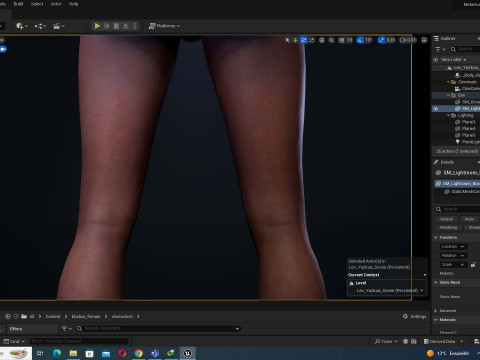Select Plane4 in the Outliner
This screenshot has height=360, width=480.
pos(468,129)
